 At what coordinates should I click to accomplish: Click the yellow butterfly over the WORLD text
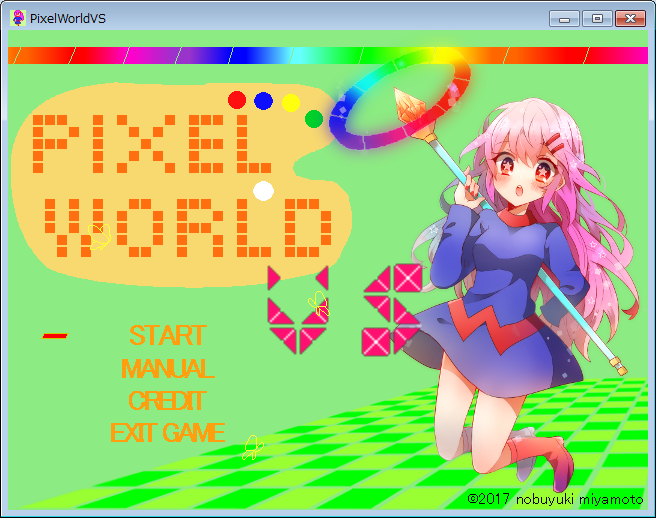[99, 237]
